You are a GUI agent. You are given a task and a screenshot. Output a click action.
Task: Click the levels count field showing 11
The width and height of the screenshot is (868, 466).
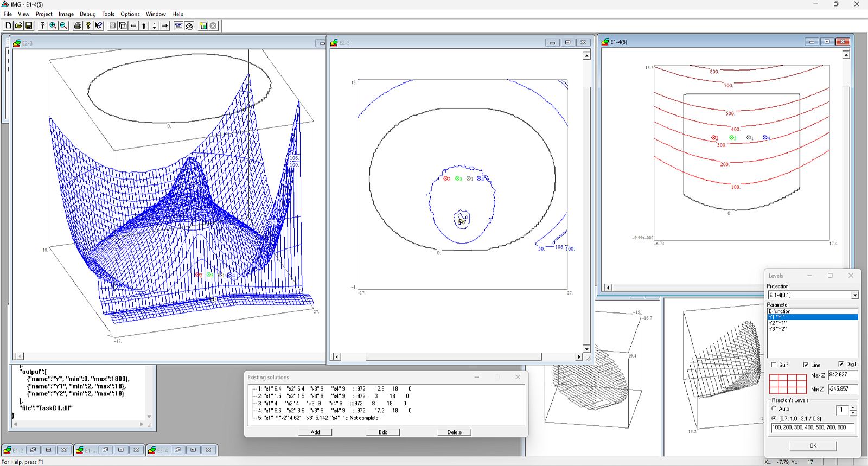tap(843, 410)
